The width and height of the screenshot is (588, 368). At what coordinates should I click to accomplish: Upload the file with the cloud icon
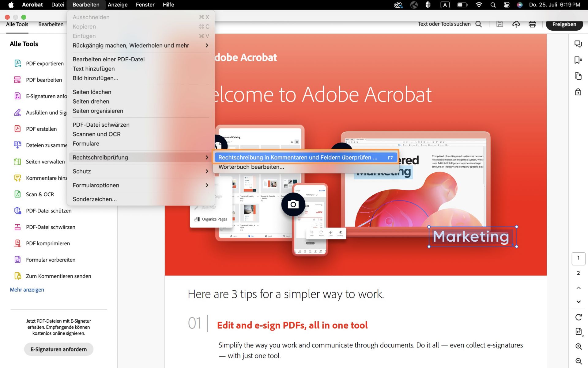point(516,24)
